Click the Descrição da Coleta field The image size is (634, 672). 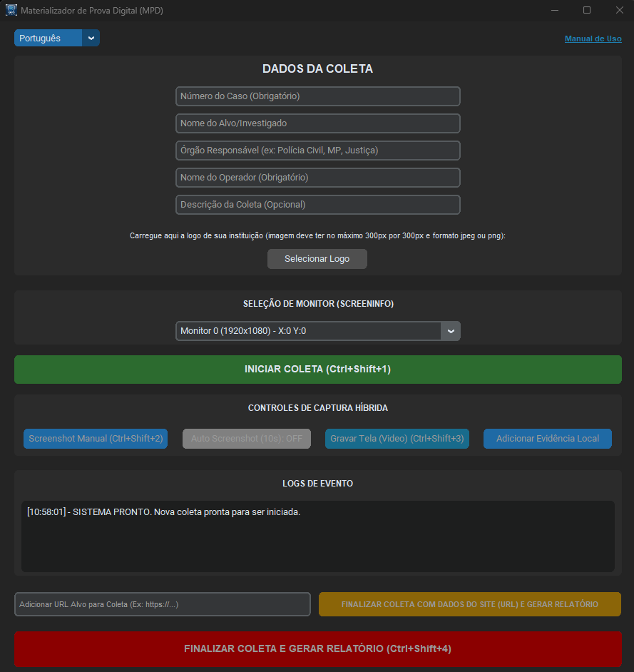(317, 205)
